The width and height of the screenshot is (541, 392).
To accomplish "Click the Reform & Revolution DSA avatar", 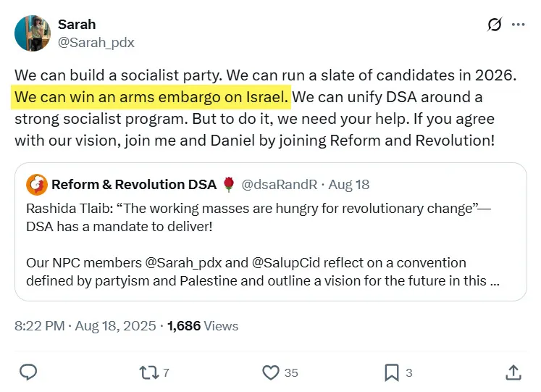I will 37,185.
